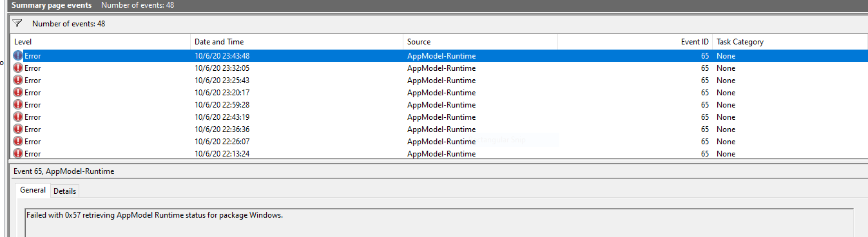
Task: Click error icon for 23:32:05 event
Action: tap(18, 68)
